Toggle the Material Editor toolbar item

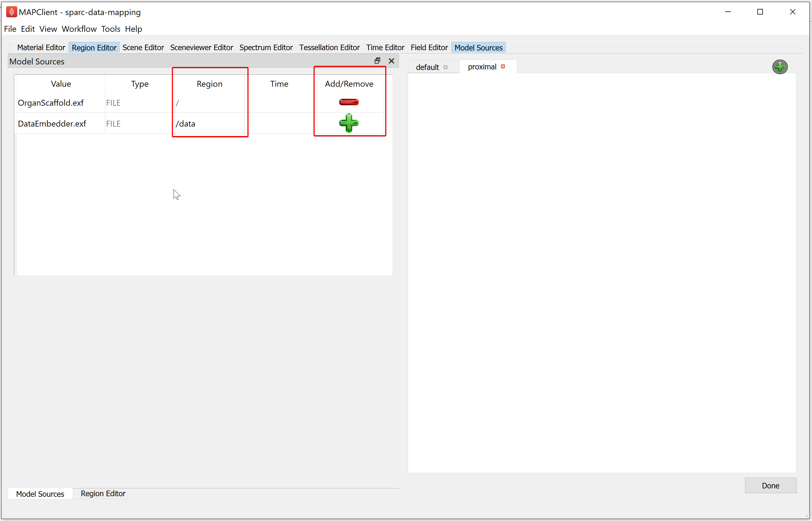click(x=41, y=47)
